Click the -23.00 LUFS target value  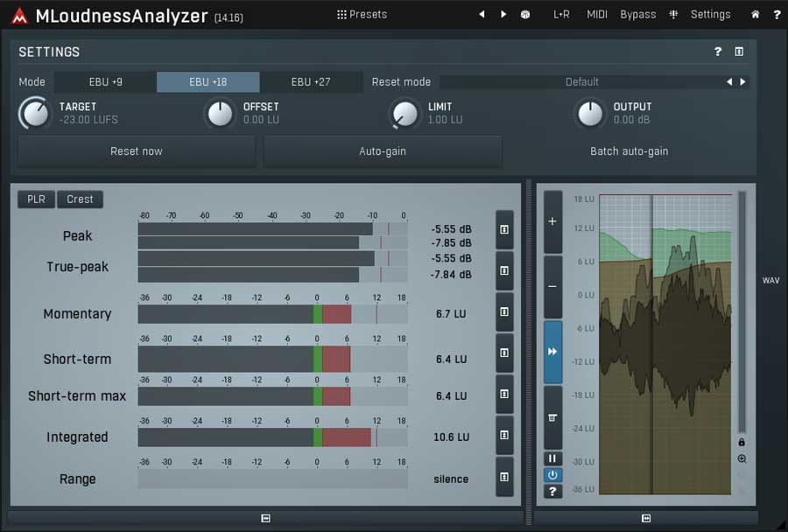pyautogui.click(x=88, y=120)
